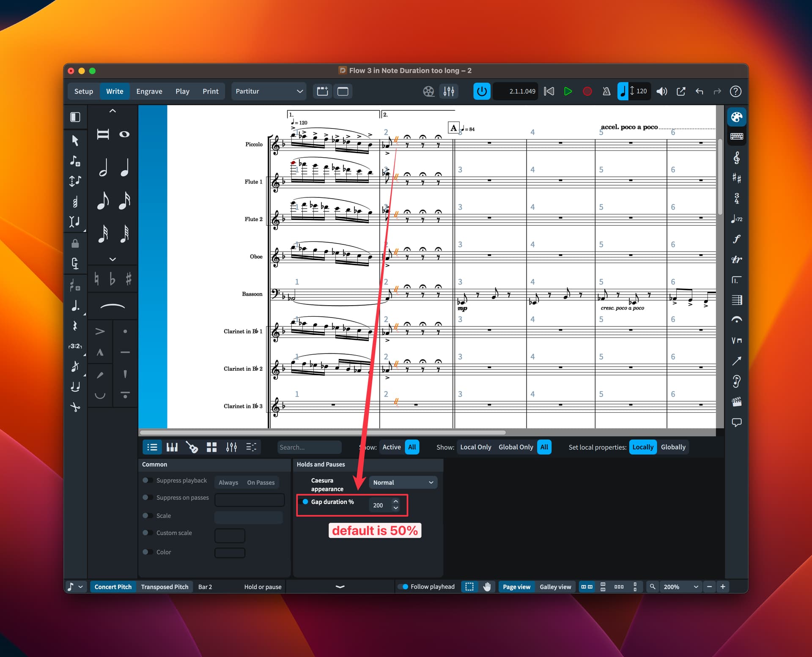Start playback with the green play button
Screen dimensions: 812x657
(568, 91)
